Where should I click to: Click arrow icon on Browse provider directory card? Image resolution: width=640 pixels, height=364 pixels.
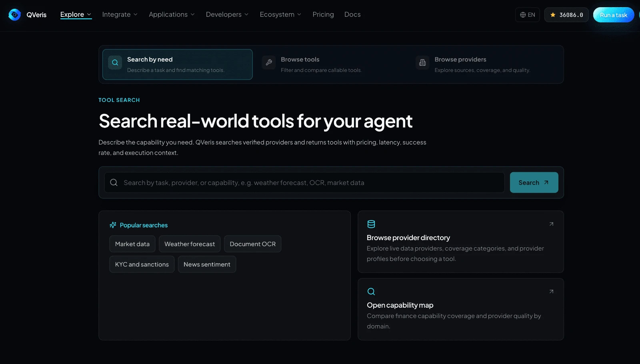[x=551, y=224]
